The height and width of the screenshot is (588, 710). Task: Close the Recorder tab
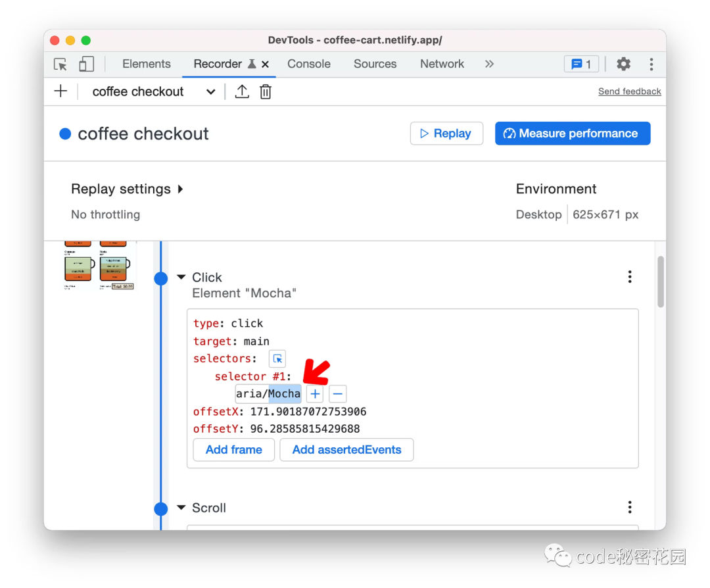pyautogui.click(x=266, y=64)
